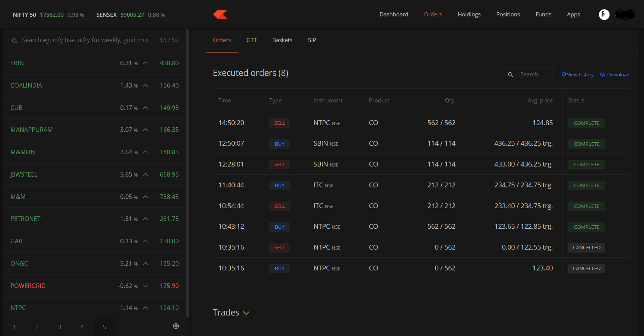
Task: Switch to watchlist page 3
Action: (60, 327)
